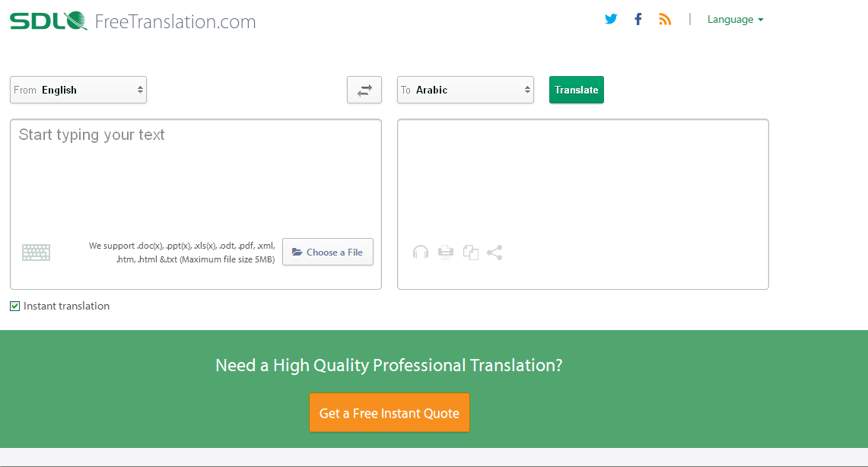Toggle the Instant translation checkbox
This screenshot has height=467, width=868.
(x=15, y=306)
